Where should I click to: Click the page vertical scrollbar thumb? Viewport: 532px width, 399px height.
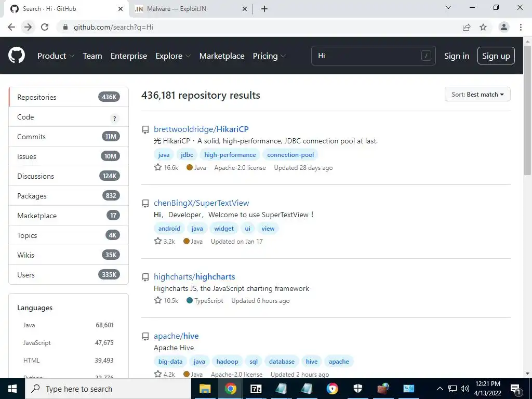[x=527, y=110]
